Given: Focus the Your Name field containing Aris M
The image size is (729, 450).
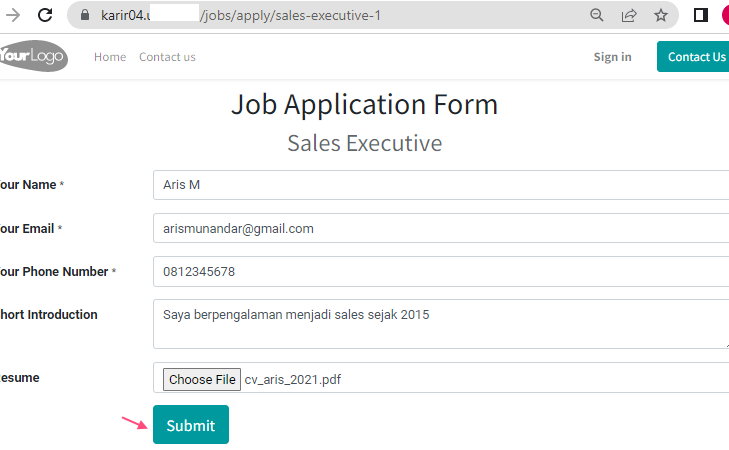Looking at the screenshot, I should coord(441,185).
